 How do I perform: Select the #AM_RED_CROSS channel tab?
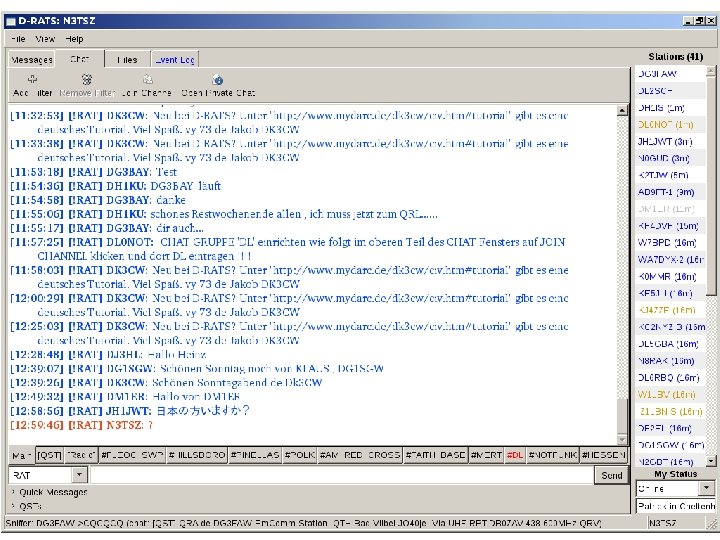(360, 456)
